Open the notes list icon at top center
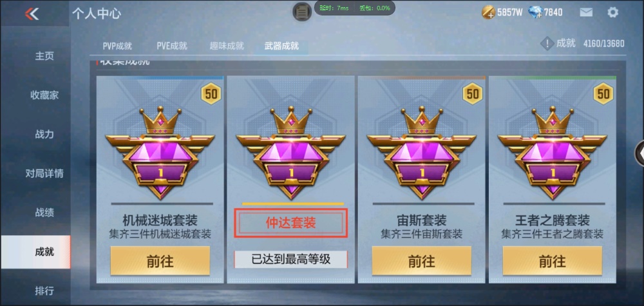 tap(302, 12)
